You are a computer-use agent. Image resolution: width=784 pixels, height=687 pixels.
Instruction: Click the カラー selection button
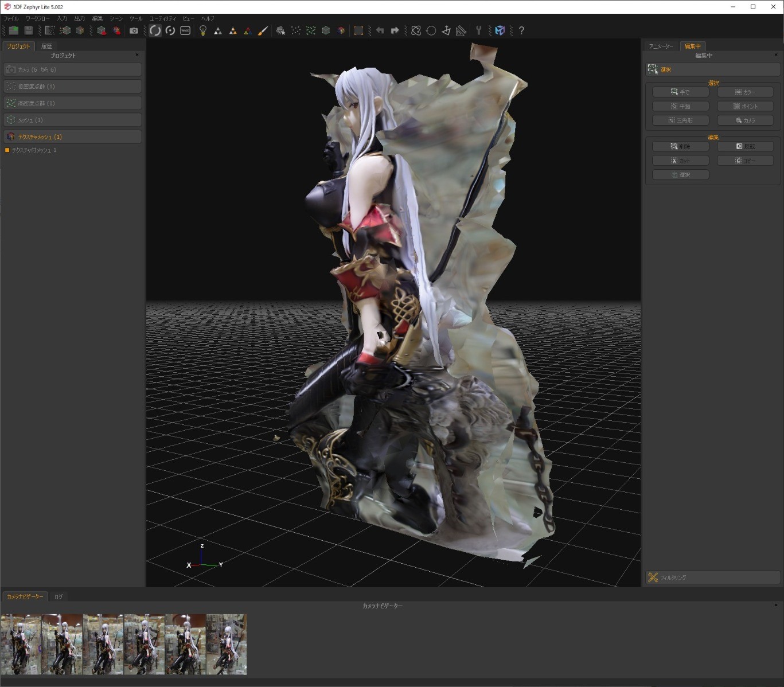click(x=746, y=92)
